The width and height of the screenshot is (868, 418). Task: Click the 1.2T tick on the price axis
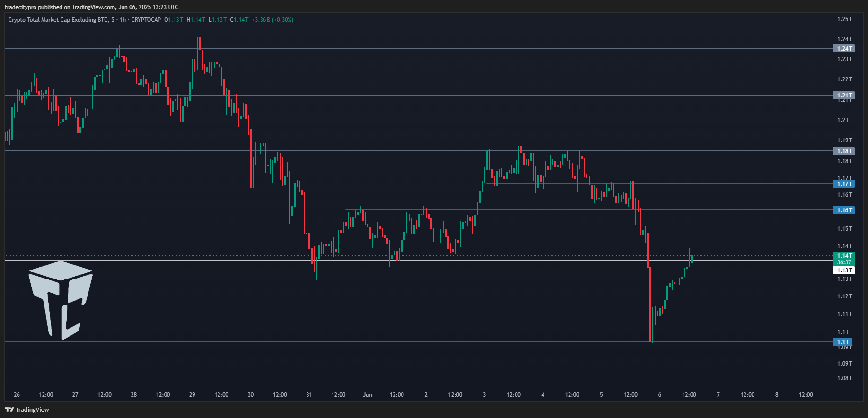(843, 120)
